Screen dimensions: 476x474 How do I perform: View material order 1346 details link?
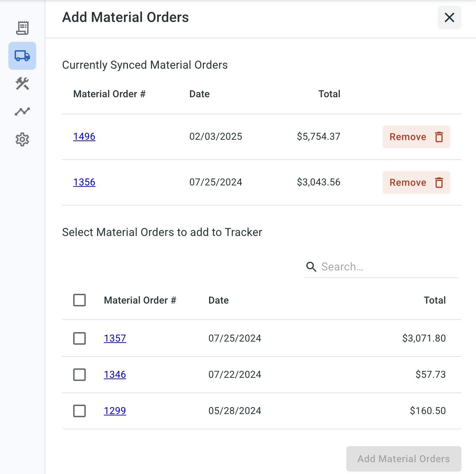tap(115, 375)
